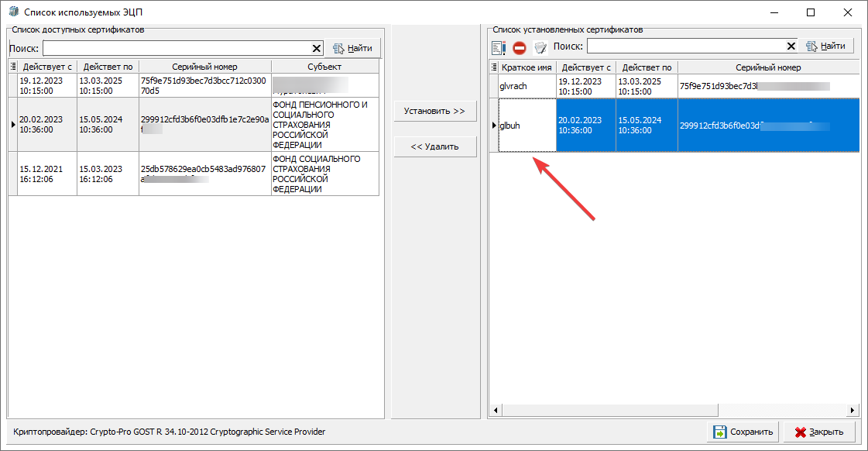Click installed list horizontal scrollbar thumb
Viewport: 868px width, 451px height.
click(x=609, y=410)
